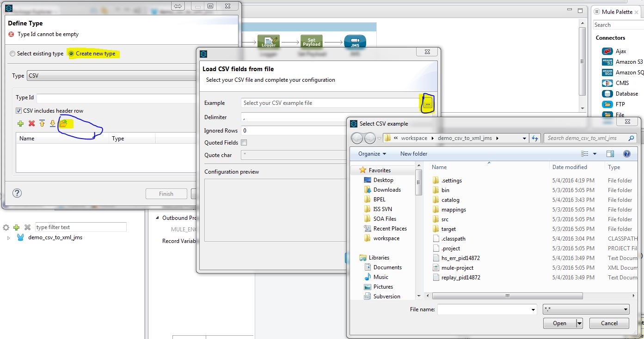This screenshot has height=339, width=644.
Task: Click the load from file folder icon
Action: (63, 123)
